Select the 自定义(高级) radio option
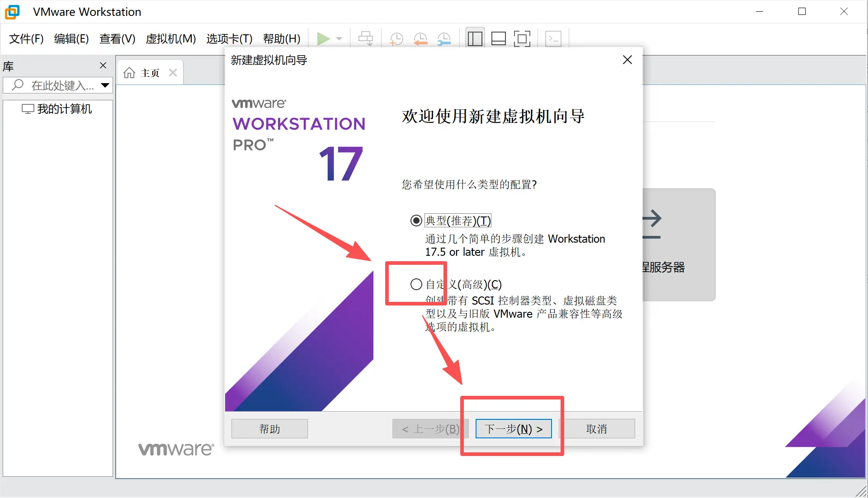Viewport: 868px width, 498px height. pos(416,284)
